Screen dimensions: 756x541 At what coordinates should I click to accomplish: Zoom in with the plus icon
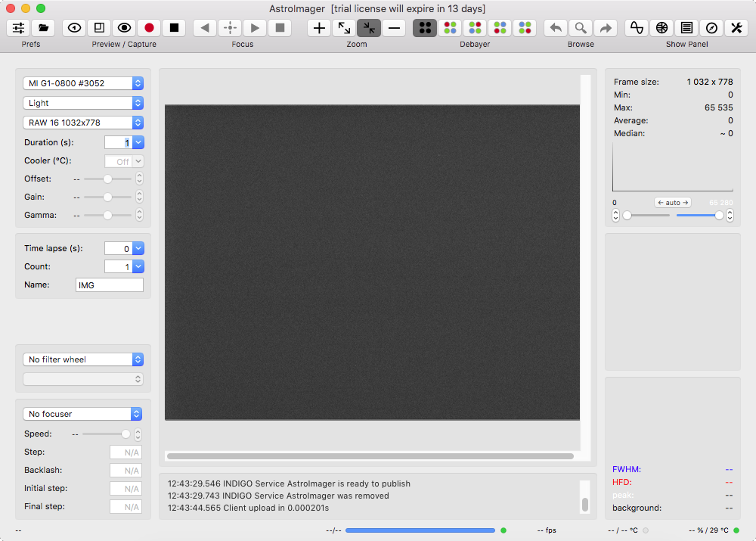pos(319,28)
